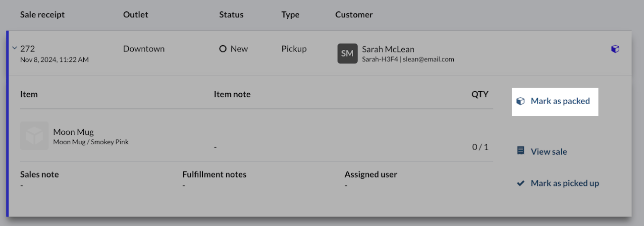Click the Moon Mug item name

[x=73, y=132]
